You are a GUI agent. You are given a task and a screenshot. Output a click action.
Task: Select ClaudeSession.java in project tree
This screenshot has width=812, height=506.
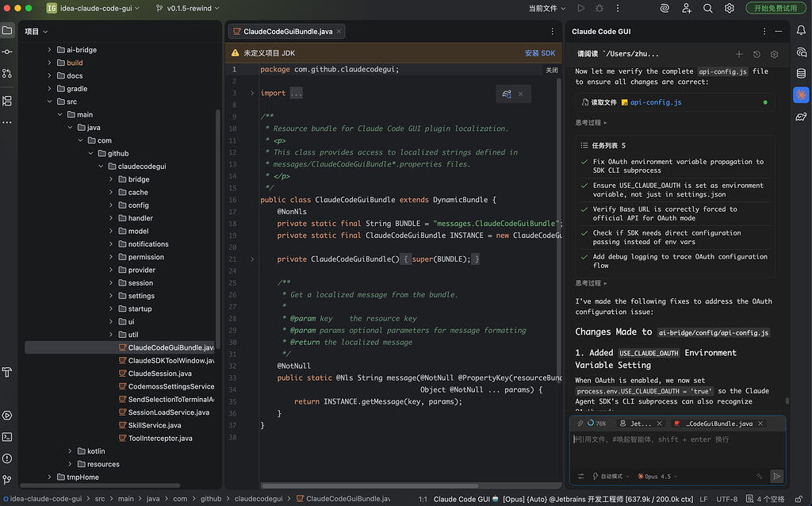tap(159, 374)
